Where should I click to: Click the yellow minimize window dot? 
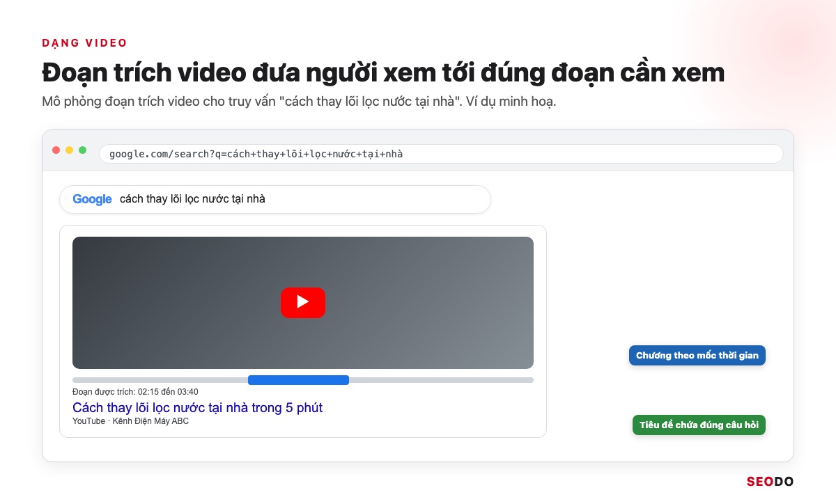click(x=70, y=150)
